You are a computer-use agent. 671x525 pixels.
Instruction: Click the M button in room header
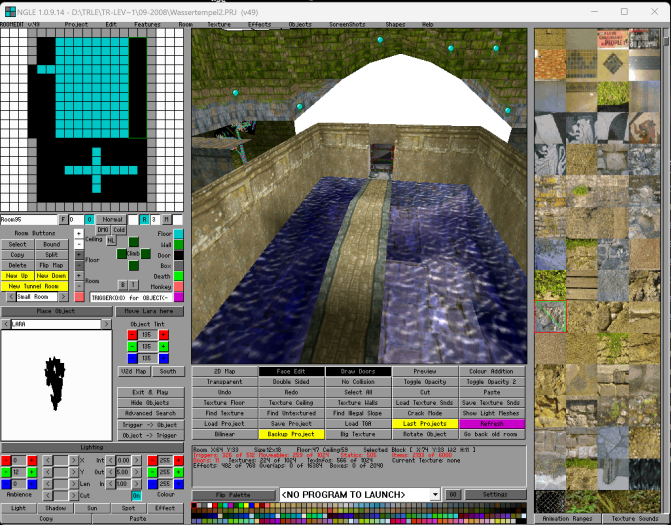point(166,219)
